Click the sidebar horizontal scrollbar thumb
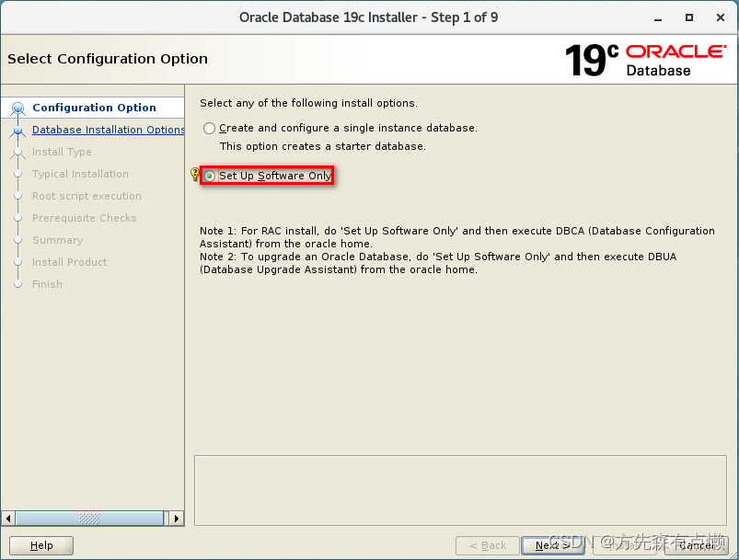Viewport: 739px width, 560px height. [x=89, y=519]
